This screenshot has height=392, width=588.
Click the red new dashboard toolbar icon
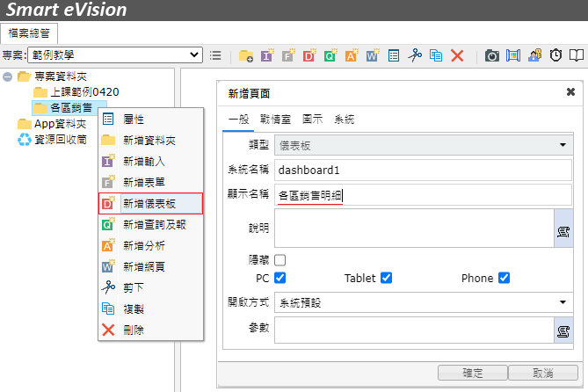coord(309,55)
